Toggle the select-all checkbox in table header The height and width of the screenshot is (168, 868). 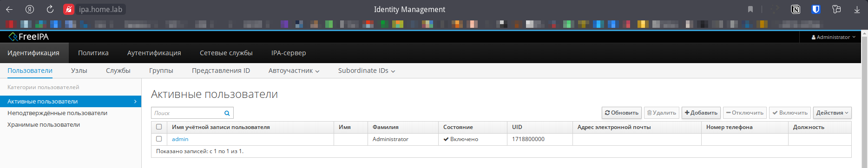click(x=159, y=127)
